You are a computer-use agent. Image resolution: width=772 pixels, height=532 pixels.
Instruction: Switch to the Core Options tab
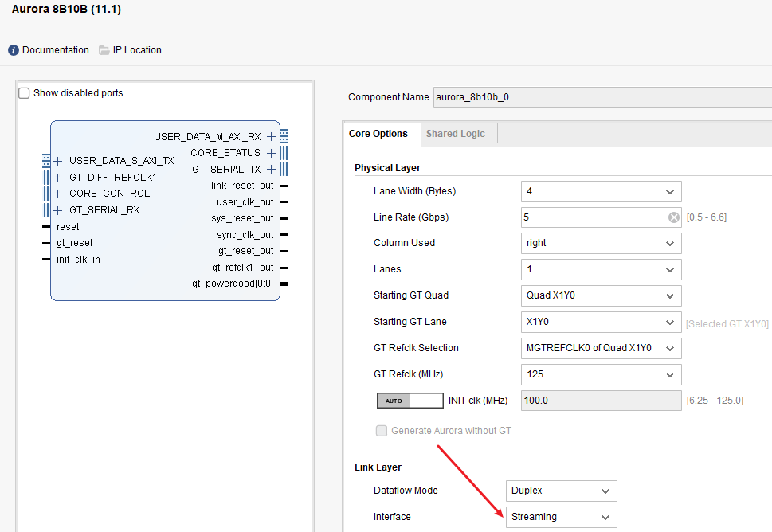[x=378, y=134]
